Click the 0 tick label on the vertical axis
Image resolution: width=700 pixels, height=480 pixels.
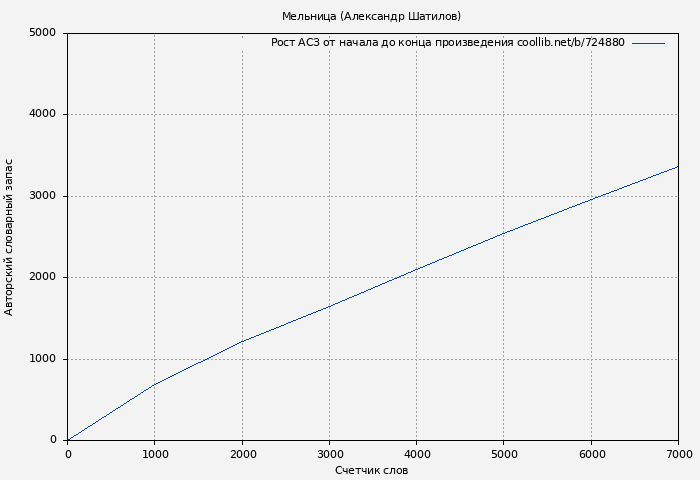tap(54, 440)
